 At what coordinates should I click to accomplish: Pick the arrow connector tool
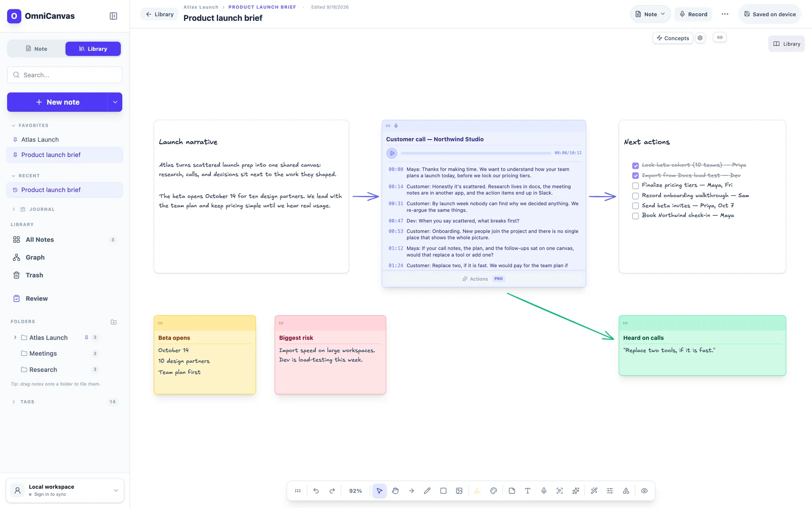tap(411, 491)
